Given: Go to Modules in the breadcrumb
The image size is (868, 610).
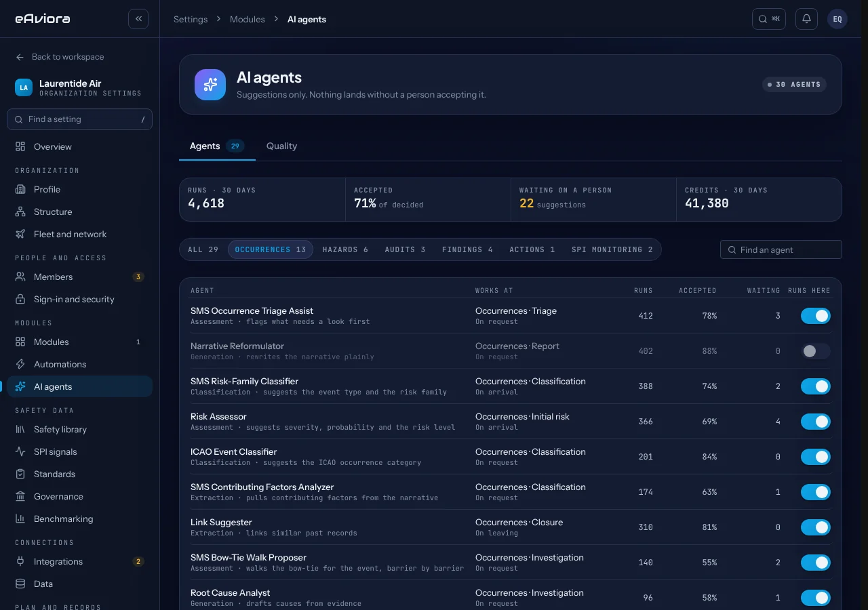Looking at the screenshot, I should tap(248, 19).
